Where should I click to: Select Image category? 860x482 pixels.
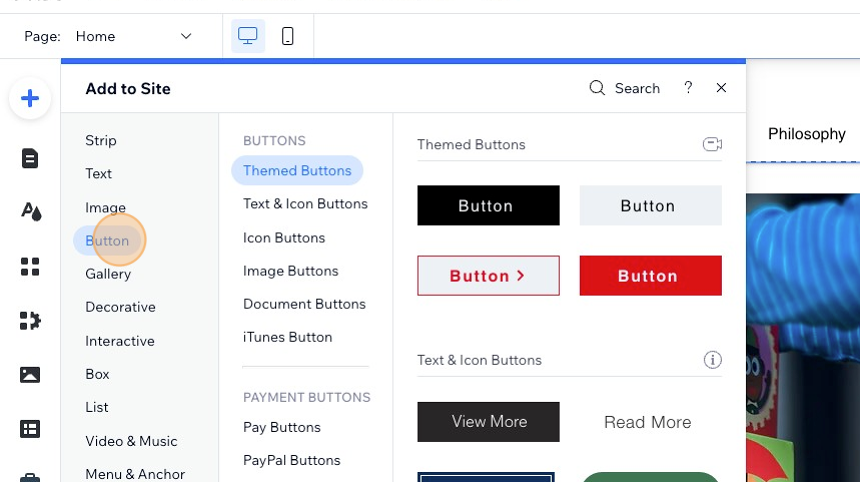coord(105,208)
